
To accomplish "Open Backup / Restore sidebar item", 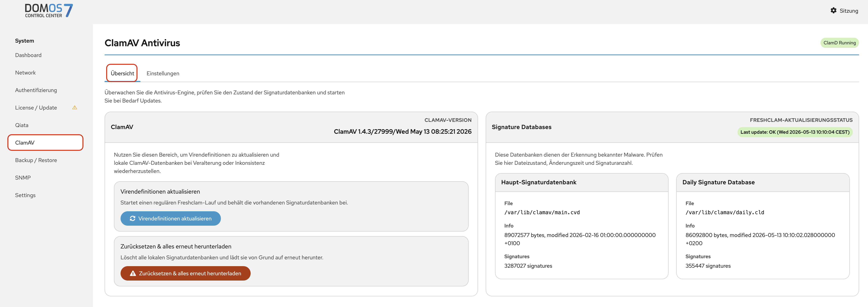I will (36, 160).
